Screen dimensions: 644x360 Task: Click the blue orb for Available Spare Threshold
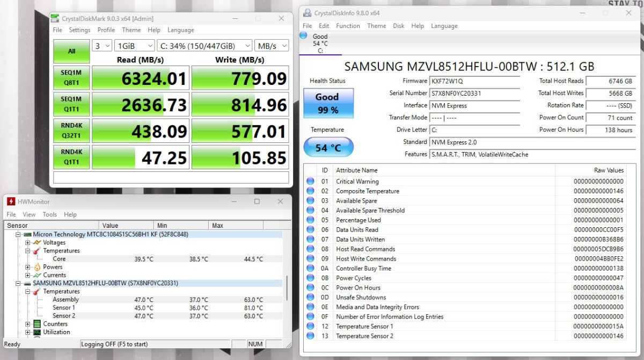coord(310,211)
